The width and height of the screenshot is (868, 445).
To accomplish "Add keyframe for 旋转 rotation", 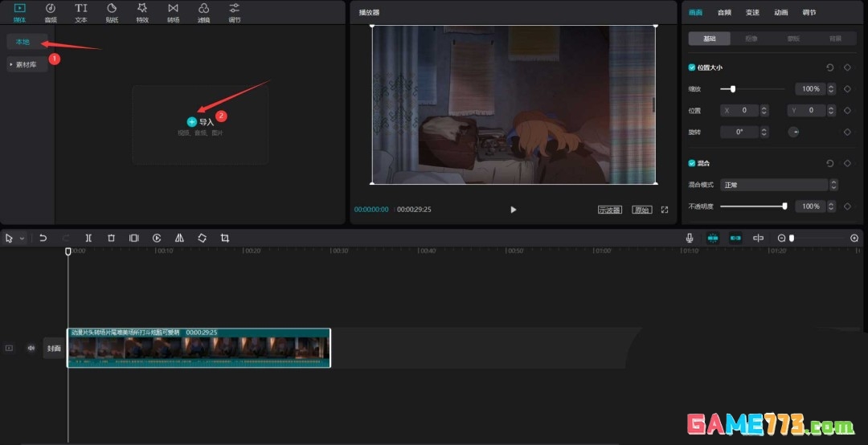I will [847, 133].
